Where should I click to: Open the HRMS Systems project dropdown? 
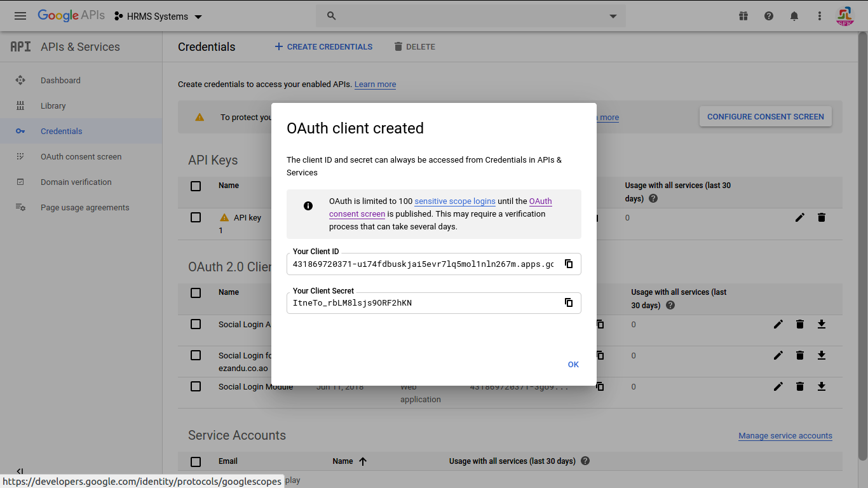[x=158, y=17]
